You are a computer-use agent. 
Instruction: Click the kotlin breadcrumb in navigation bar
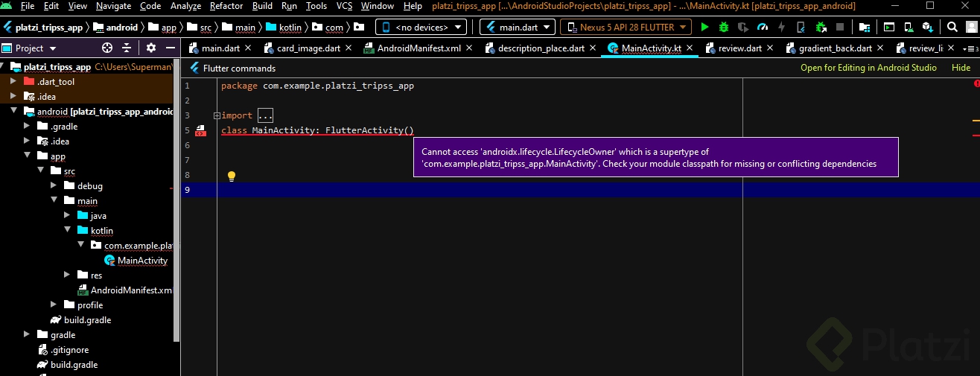pos(283,28)
